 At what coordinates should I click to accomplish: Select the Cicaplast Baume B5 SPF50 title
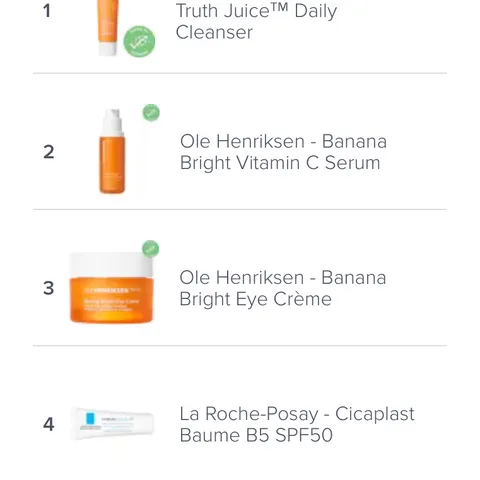pyautogui.click(x=297, y=424)
